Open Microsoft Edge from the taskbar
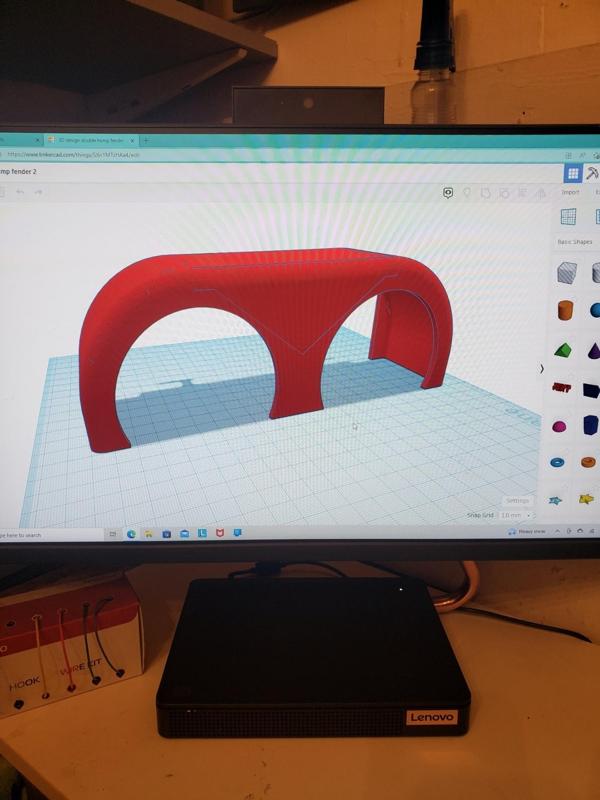 [131, 534]
